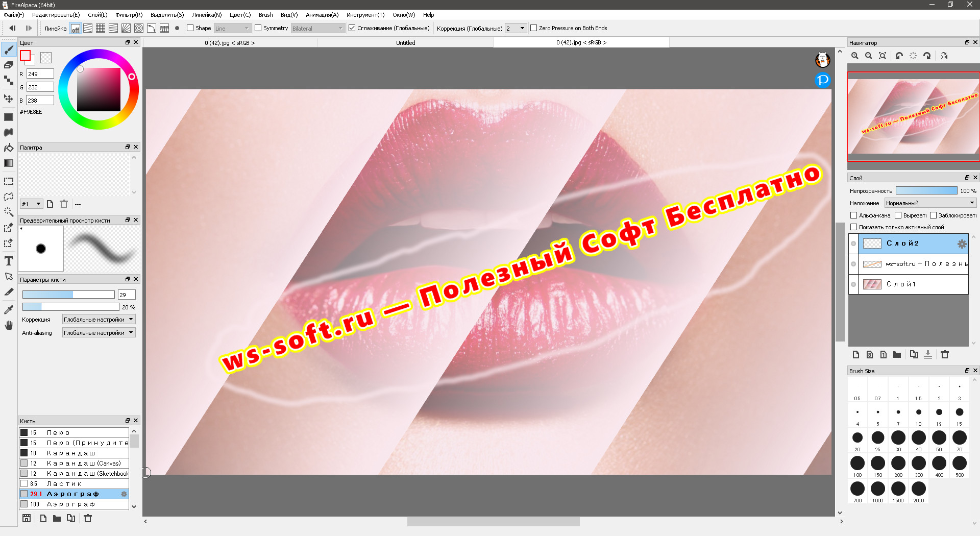The image size is (980, 536).
Task: Select the Eraser tool
Action: pyautogui.click(x=9, y=65)
